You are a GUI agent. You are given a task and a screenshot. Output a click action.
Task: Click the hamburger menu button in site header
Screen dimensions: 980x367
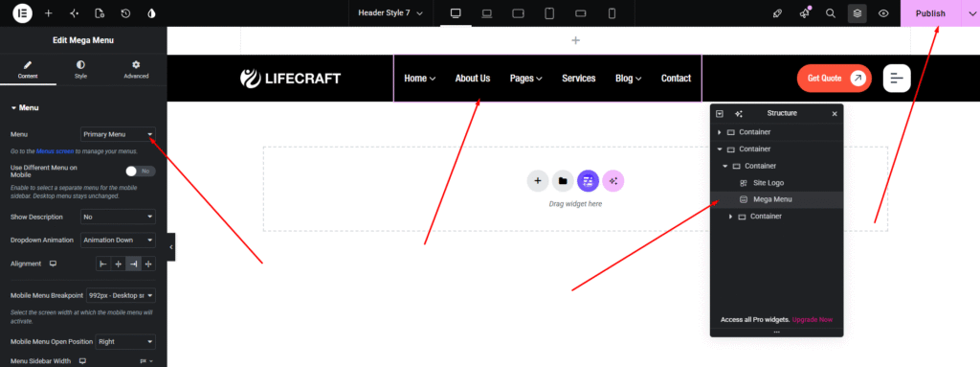coord(897,79)
